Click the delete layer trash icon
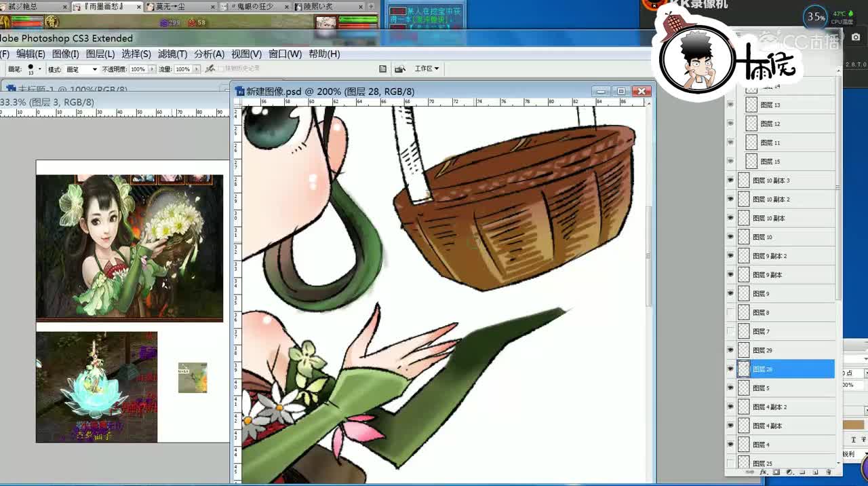 (x=829, y=472)
